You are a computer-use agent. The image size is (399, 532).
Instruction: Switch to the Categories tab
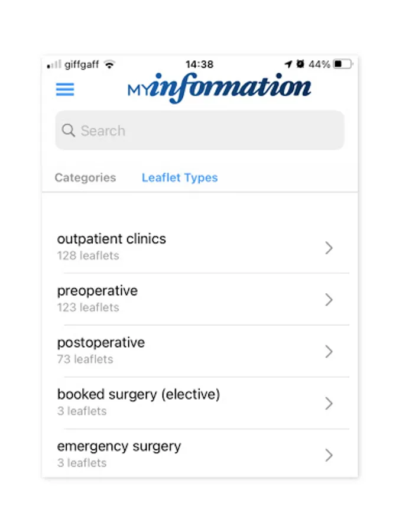[85, 177]
